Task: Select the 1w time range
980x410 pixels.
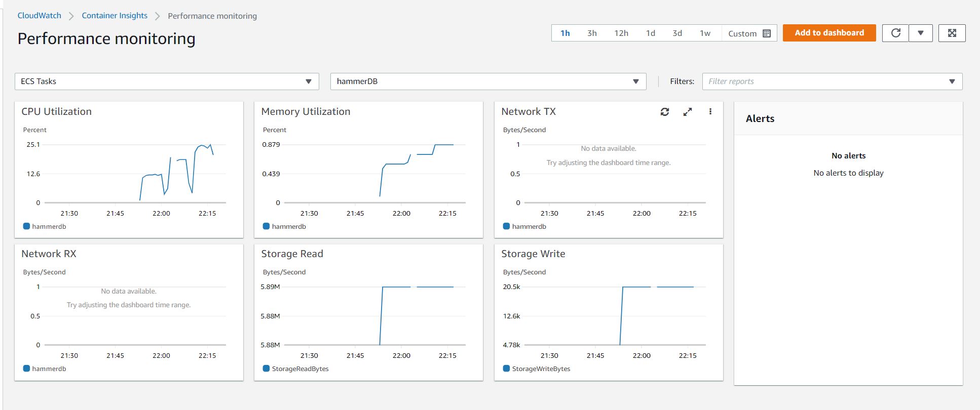Action: pyautogui.click(x=705, y=33)
